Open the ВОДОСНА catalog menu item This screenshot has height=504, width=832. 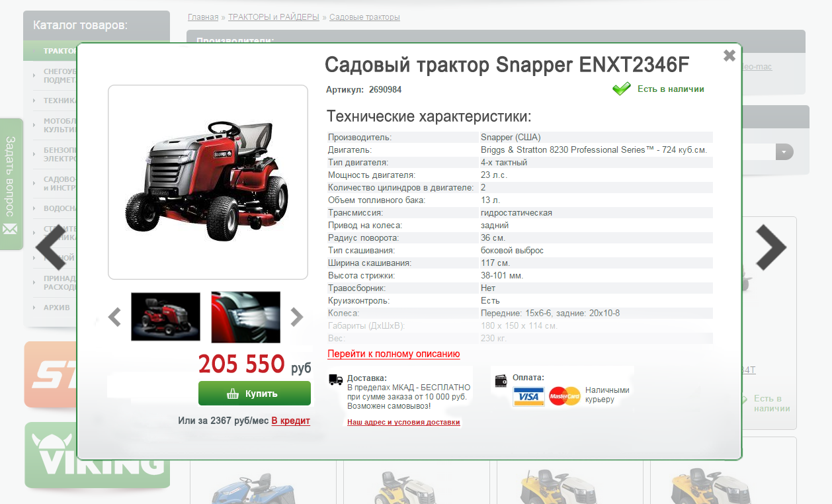point(60,208)
